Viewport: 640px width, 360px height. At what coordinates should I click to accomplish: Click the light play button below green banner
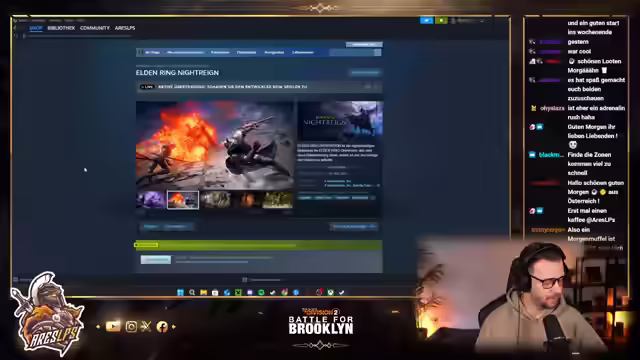(x=156, y=260)
